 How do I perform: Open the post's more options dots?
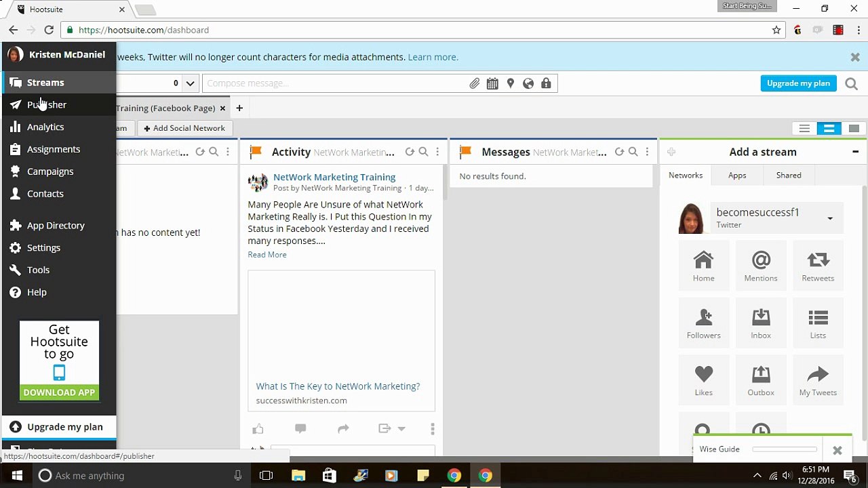[433, 428]
